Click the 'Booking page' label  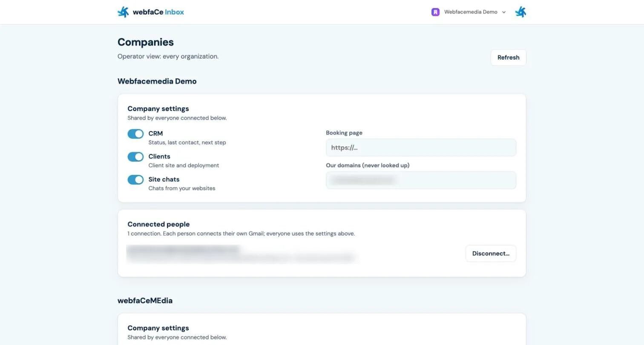pyautogui.click(x=344, y=133)
